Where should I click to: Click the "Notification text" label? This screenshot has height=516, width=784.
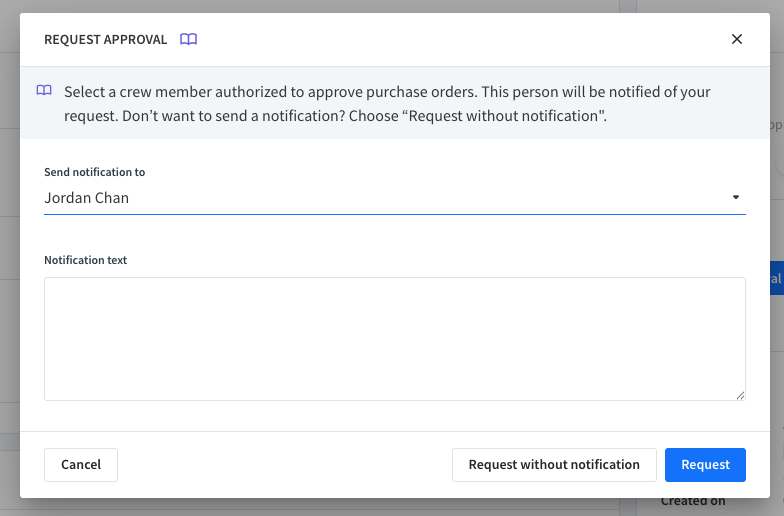[x=85, y=260]
